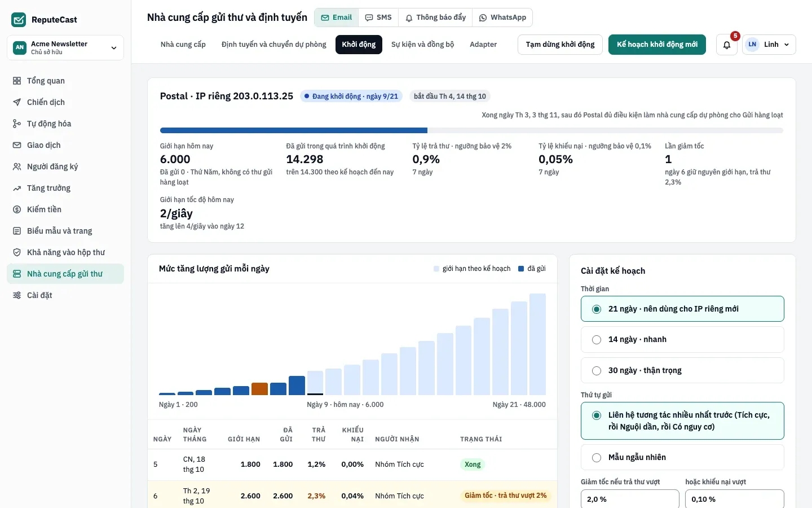Click the Tự động hóa sidebar icon
Viewport: 812px width, 508px height.
click(x=17, y=124)
